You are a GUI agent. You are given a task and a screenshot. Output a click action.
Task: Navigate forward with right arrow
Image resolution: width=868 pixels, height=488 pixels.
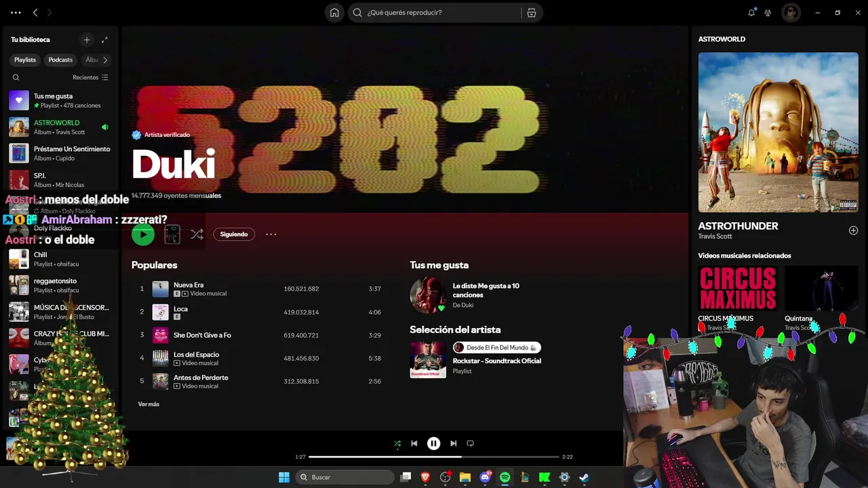point(49,12)
